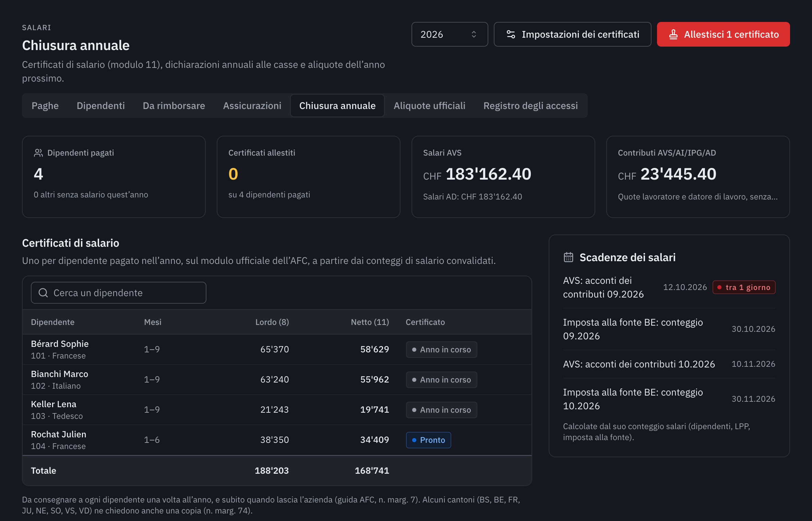Click the Mesi column header

[153, 322]
